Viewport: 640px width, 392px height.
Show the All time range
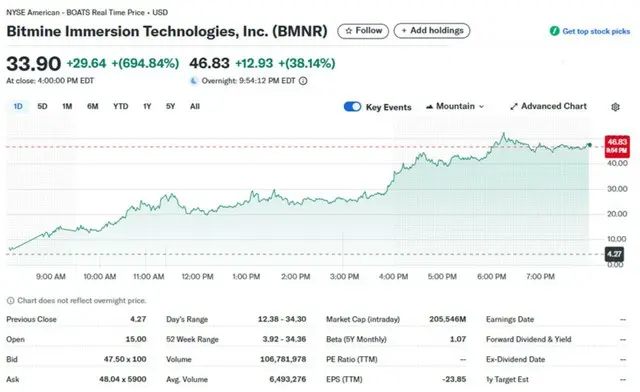tap(195, 107)
